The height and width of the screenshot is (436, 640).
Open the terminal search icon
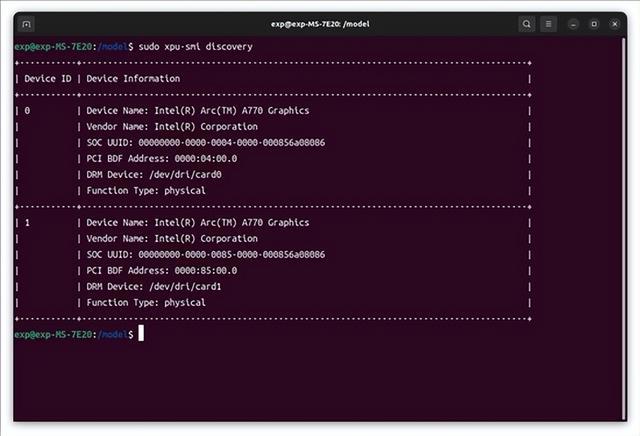pos(527,24)
